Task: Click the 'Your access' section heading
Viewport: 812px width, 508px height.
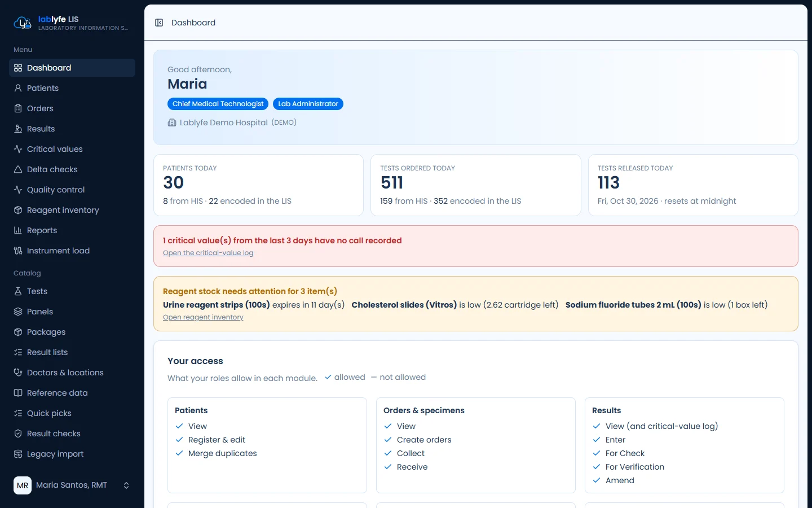Action: [x=195, y=361]
